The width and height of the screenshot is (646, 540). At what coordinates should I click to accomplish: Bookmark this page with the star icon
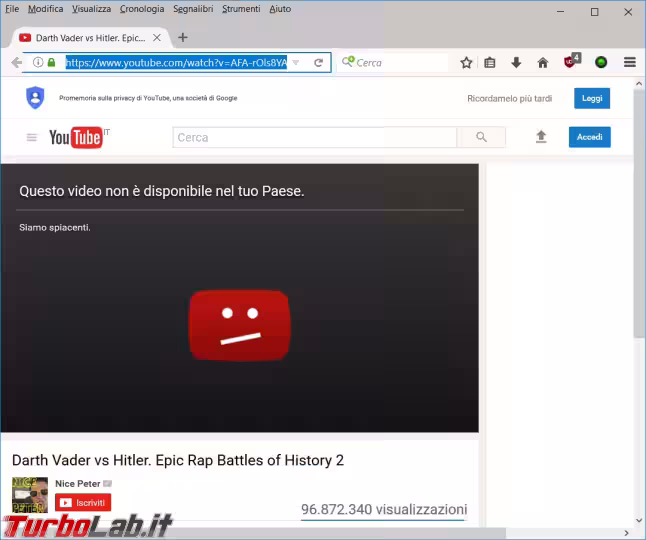click(466, 63)
